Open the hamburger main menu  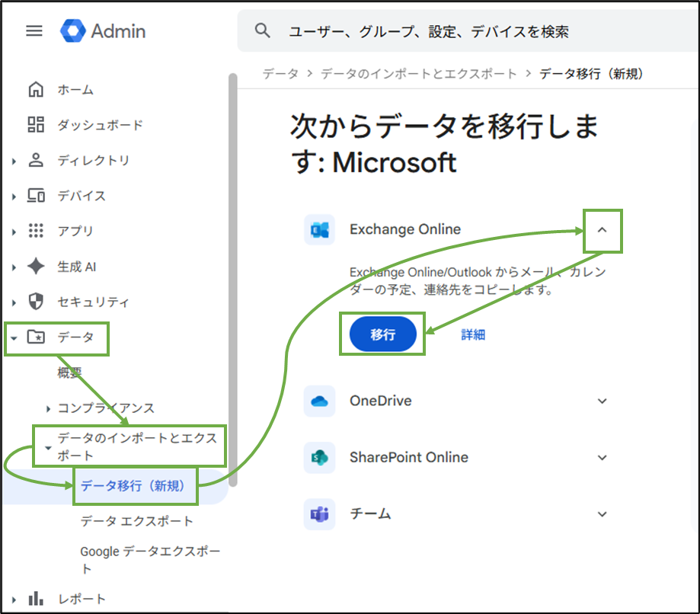pyautogui.click(x=34, y=30)
